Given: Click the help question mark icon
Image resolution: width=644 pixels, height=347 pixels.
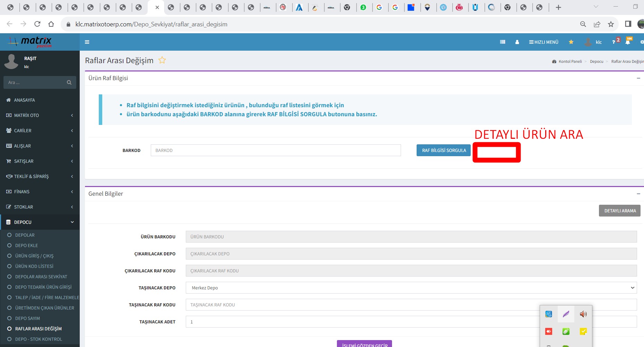Looking at the screenshot, I should tap(613, 42).
